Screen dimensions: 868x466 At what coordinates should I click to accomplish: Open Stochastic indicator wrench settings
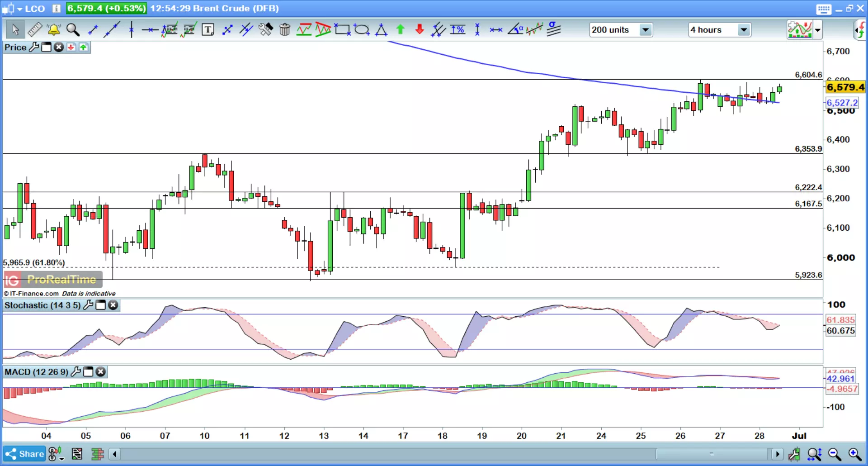point(88,305)
